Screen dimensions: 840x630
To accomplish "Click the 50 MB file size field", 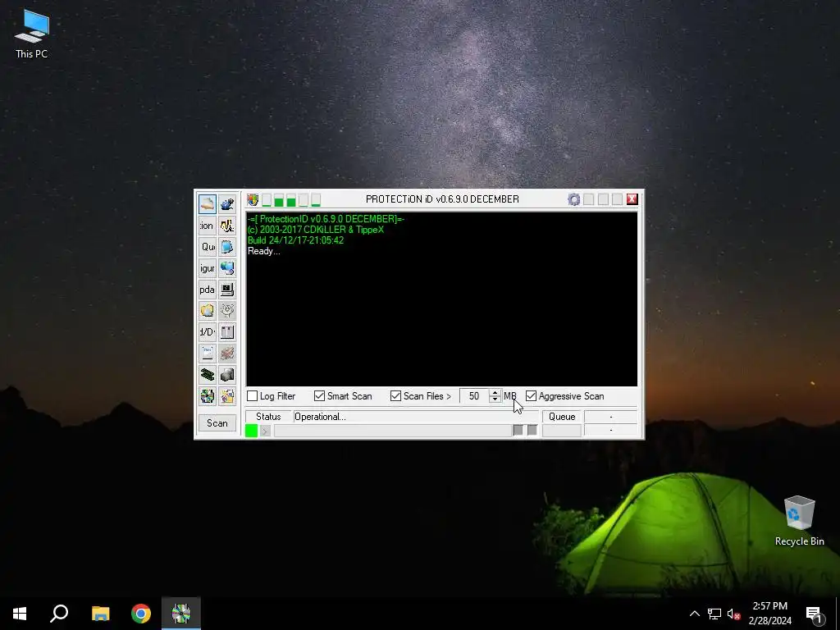I will [x=475, y=396].
